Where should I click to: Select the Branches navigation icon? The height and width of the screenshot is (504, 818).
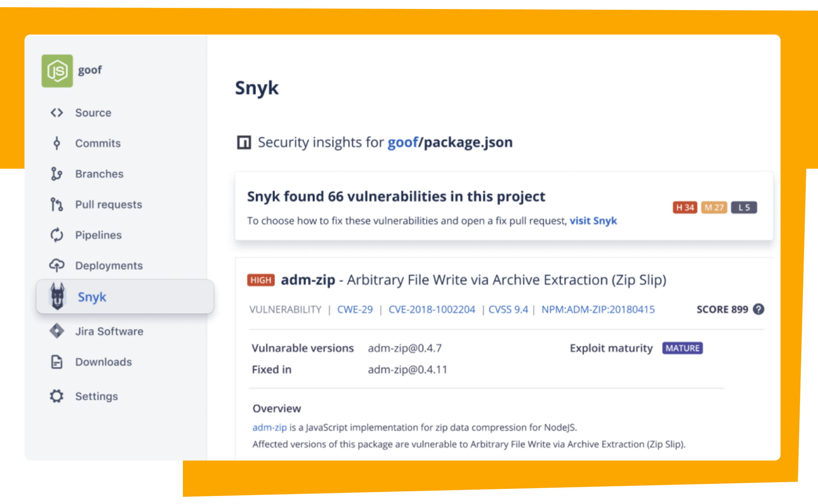point(58,174)
